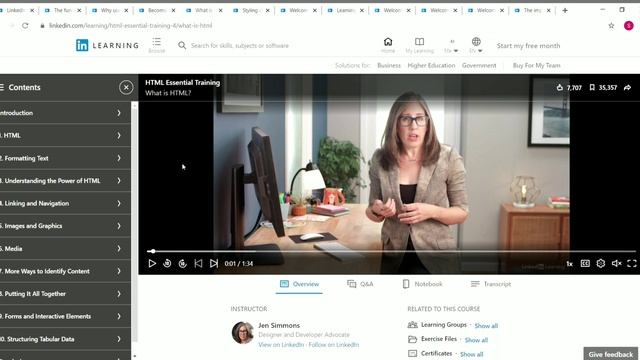The height and width of the screenshot is (360, 640).
Task: Expand Understanding the Power of HTML
Action: pos(65,181)
